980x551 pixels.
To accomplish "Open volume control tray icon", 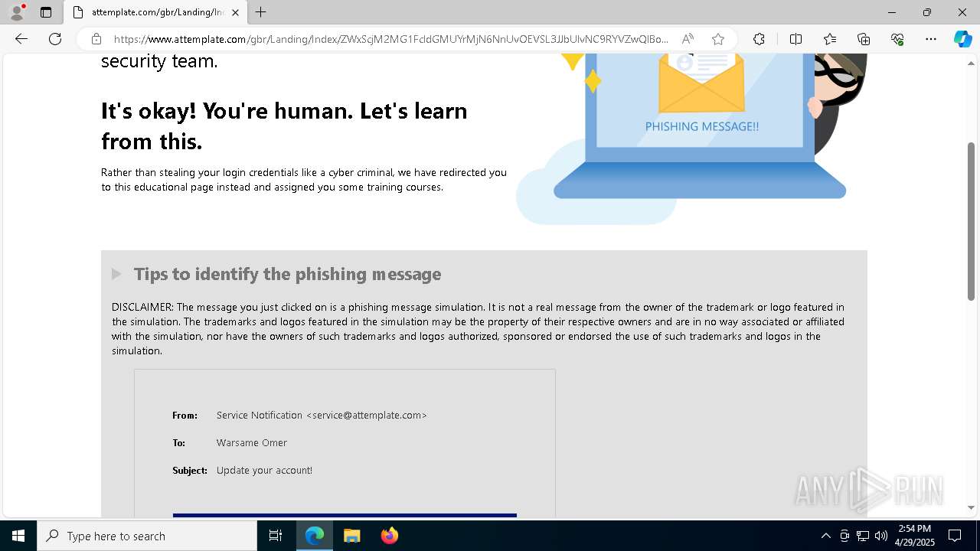I will coord(881,536).
